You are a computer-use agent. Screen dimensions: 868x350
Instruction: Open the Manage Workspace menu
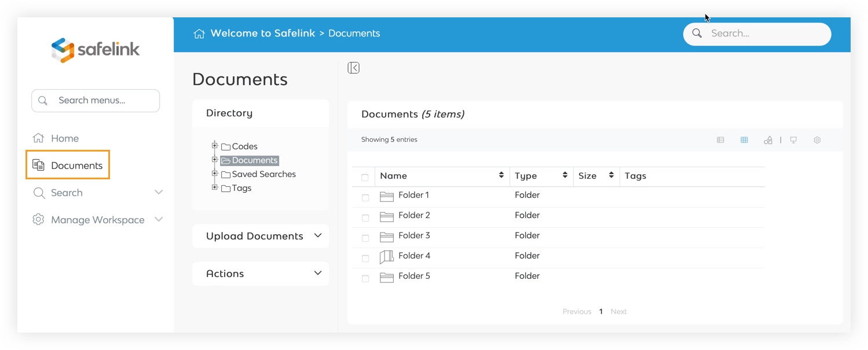click(97, 219)
